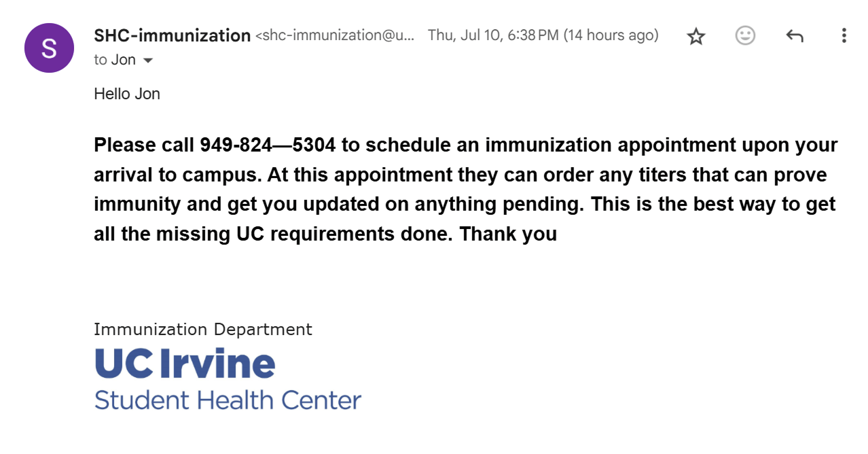Star this email from SHC-immunization
Screen dimensions: 868x454
tap(696, 36)
